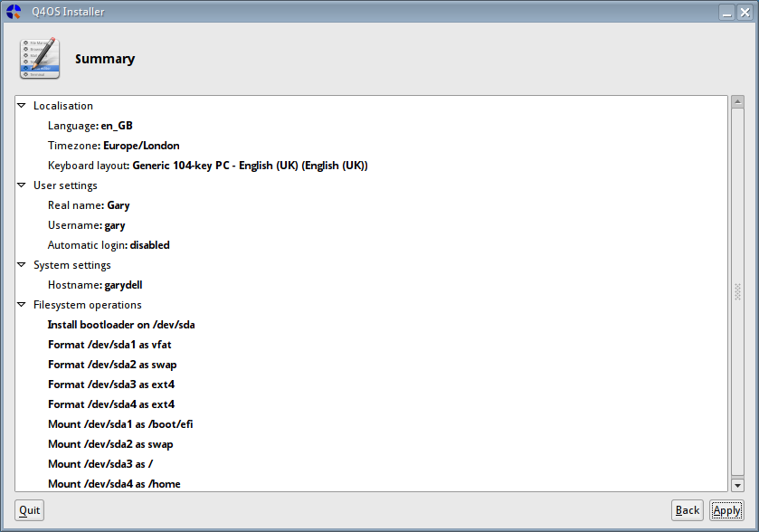Image resolution: width=759 pixels, height=532 pixels.
Task: Select the Timezone: Europe/London row
Action: pos(114,146)
